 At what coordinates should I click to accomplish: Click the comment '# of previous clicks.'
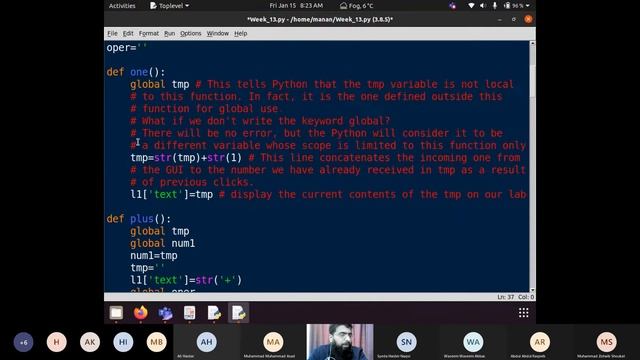[192, 182]
